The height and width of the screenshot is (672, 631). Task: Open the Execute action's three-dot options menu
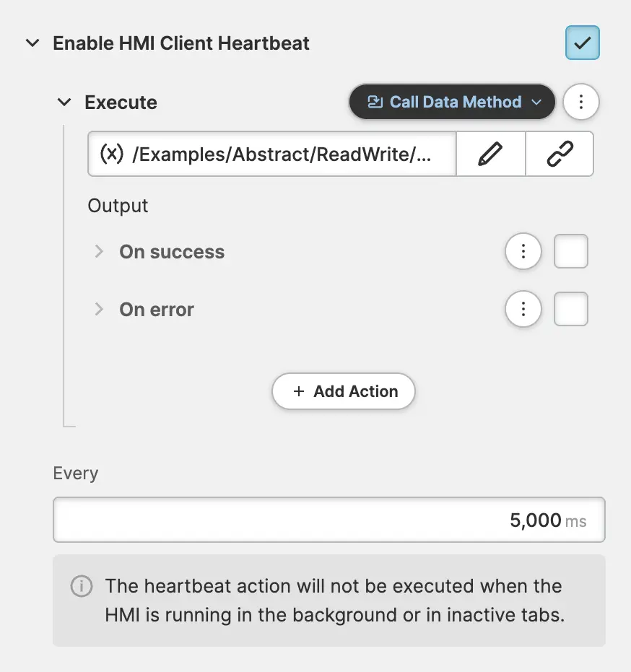[581, 102]
